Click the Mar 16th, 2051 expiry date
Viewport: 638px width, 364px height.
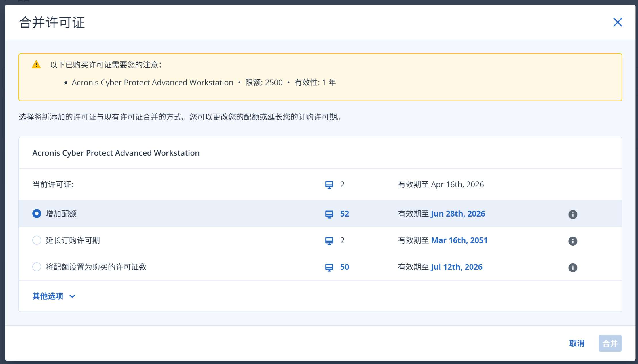459,240
